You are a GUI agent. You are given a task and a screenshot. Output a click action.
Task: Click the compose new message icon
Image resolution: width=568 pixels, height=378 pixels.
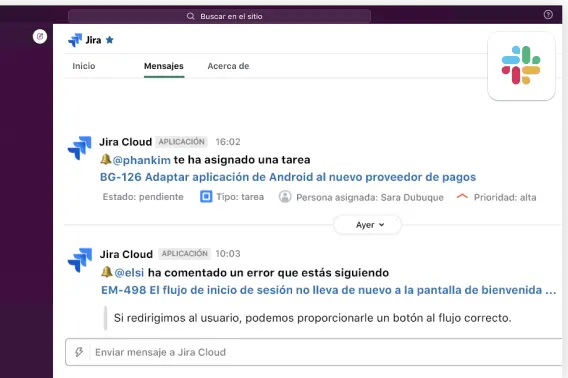click(40, 36)
